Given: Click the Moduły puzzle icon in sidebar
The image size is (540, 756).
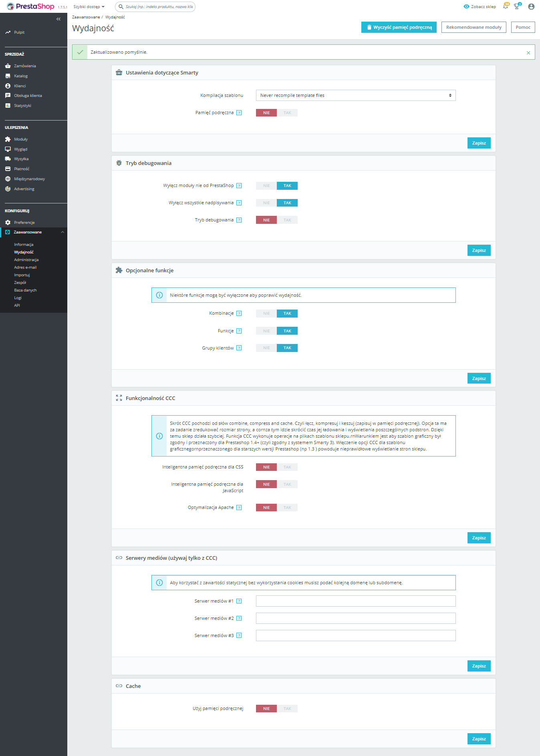Looking at the screenshot, I should coord(8,139).
